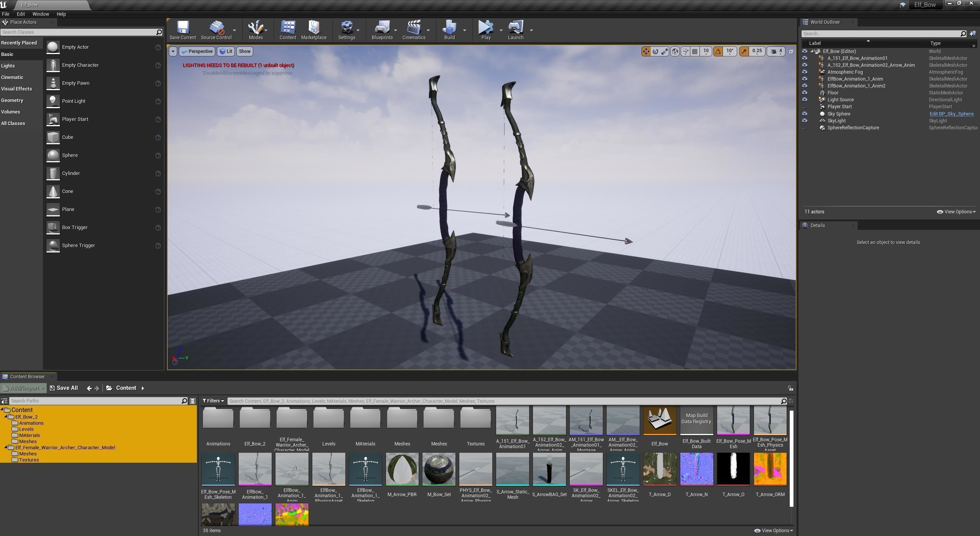Click the Content Browser vertical scrollbar
The height and width of the screenshot is (536, 980).
[x=791, y=458]
